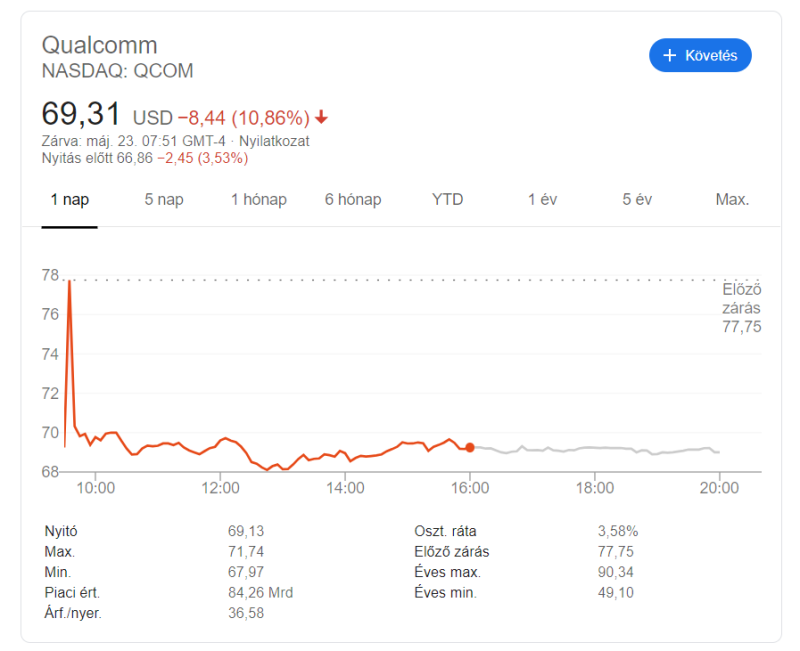Click the Előző zárás 77,75 chart label

pyautogui.click(x=741, y=307)
